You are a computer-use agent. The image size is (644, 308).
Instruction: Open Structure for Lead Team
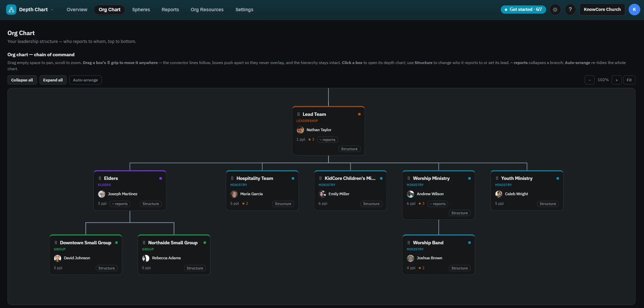[349, 149]
